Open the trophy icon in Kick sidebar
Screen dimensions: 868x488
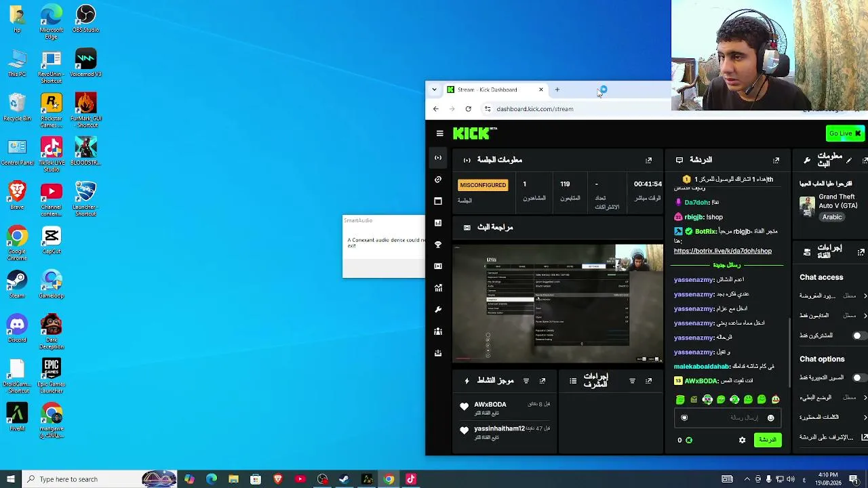point(438,245)
